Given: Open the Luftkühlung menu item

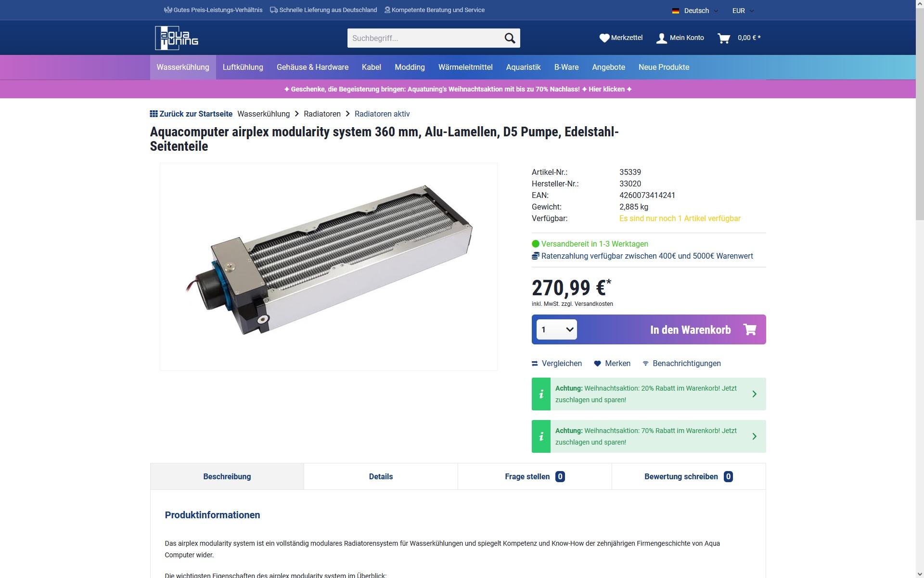Looking at the screenshot, I should click(243, 67).
